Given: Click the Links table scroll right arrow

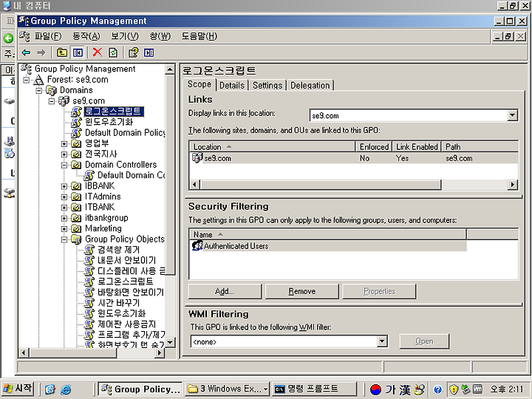Looking at the screenshot, I should tap(512, 185).
